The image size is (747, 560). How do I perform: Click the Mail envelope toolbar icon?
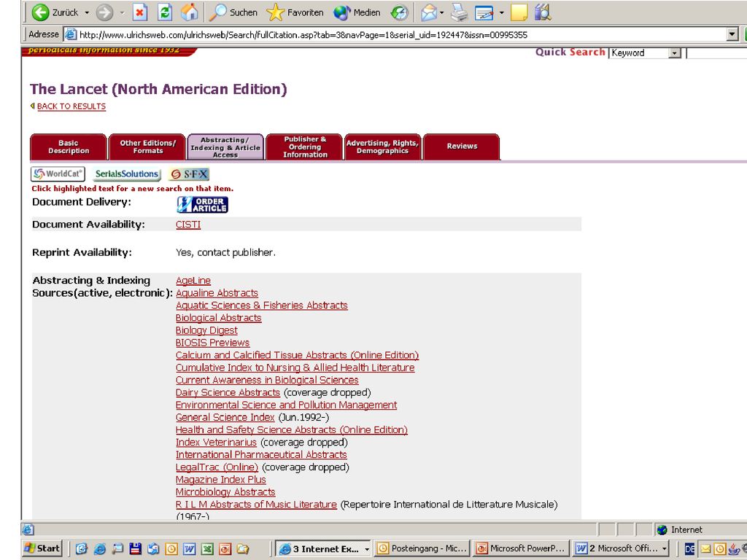coord(429,13)
